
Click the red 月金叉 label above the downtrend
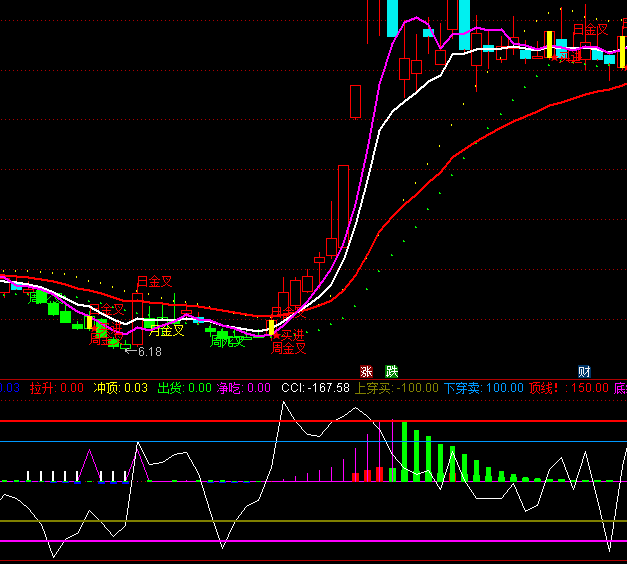[154, 282]
